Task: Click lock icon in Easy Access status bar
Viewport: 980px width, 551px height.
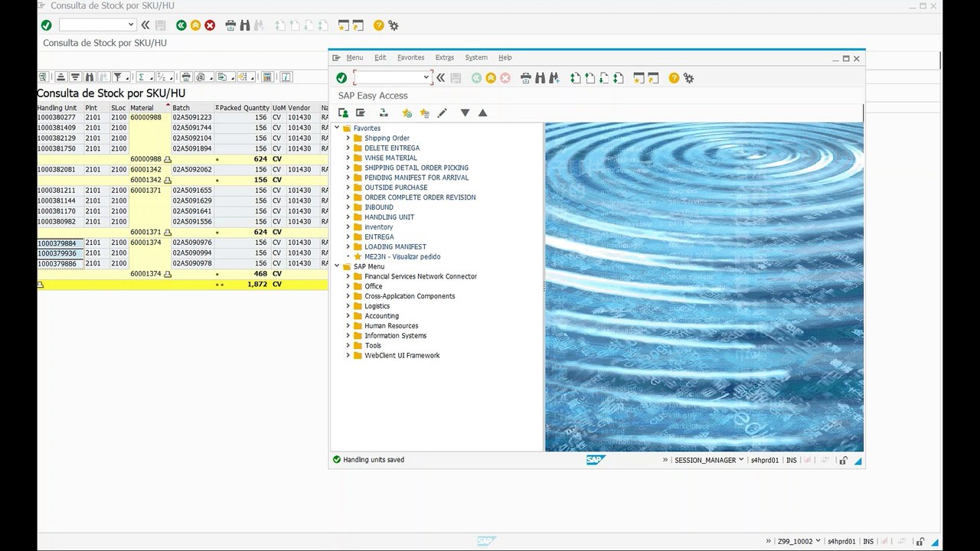Action: [843, 461]
